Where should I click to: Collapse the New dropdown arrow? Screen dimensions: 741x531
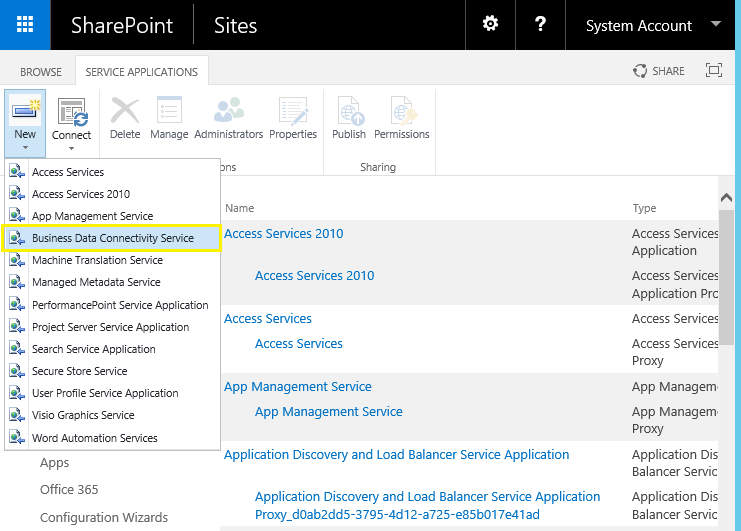click(25, 148)
